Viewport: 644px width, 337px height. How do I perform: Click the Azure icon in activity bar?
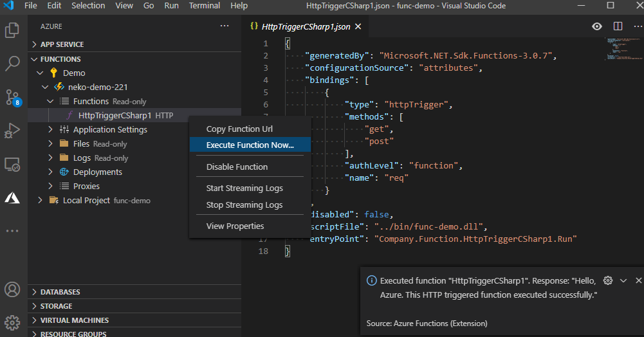12,197
